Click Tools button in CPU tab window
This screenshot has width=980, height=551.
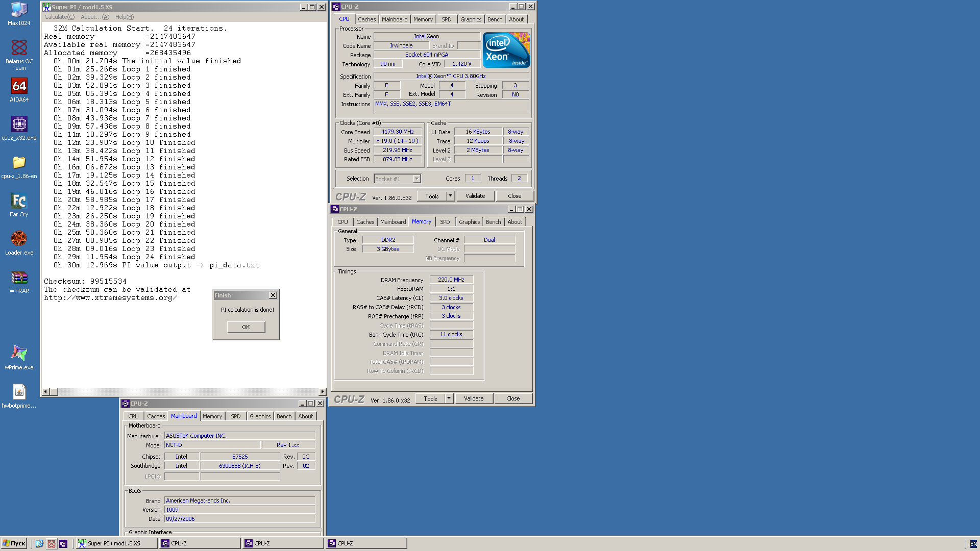(432, 196)
